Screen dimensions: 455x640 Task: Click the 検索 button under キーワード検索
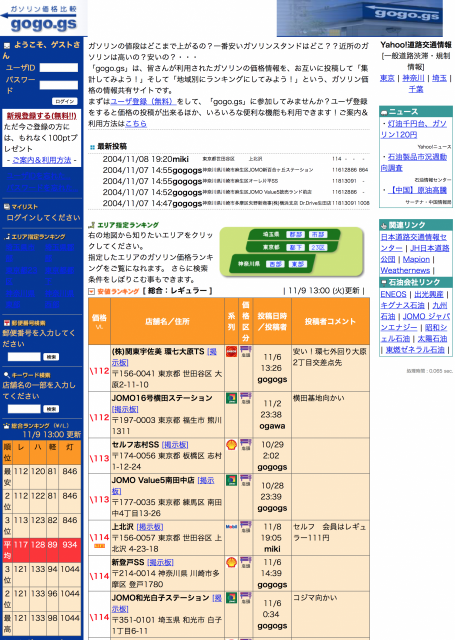[x=51, y=409]
